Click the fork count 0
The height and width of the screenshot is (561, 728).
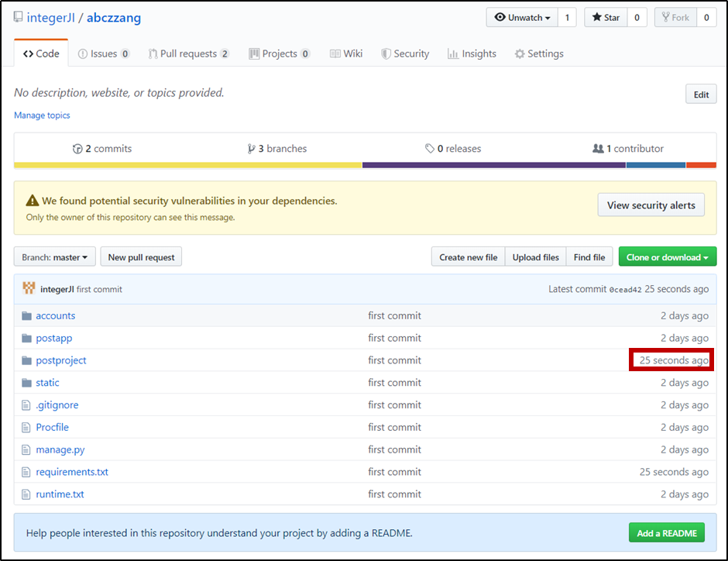(x=706, y=18)
